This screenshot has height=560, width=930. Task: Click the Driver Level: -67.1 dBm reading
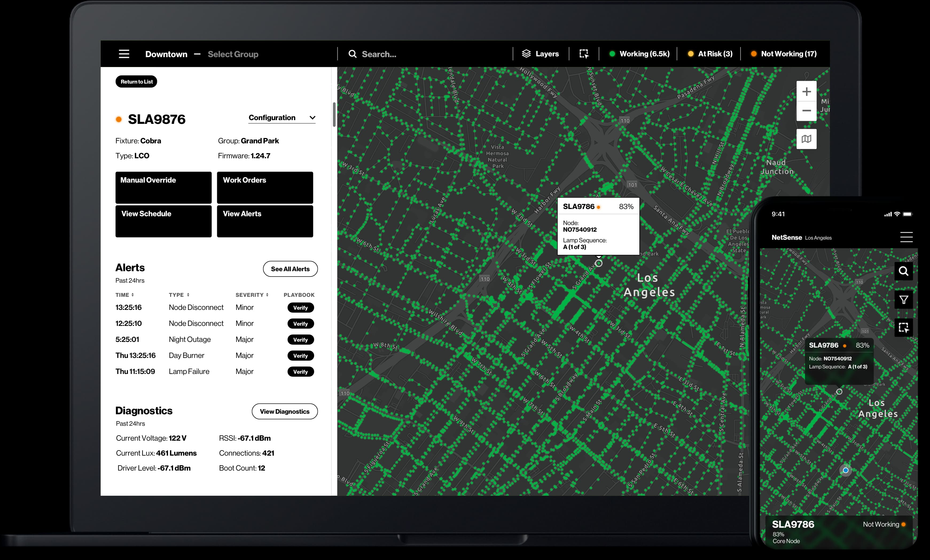click(154, 468)
